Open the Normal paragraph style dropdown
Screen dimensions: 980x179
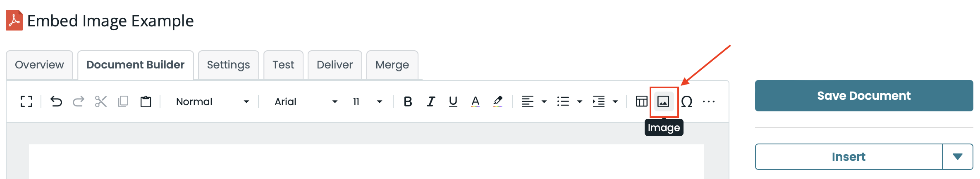[x=212, y=101]
